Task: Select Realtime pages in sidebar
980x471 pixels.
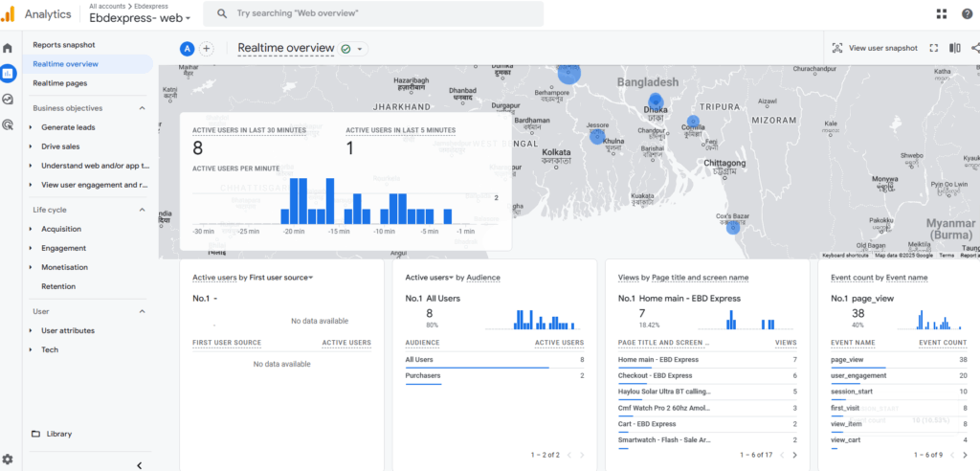Action: pos(59,83)
